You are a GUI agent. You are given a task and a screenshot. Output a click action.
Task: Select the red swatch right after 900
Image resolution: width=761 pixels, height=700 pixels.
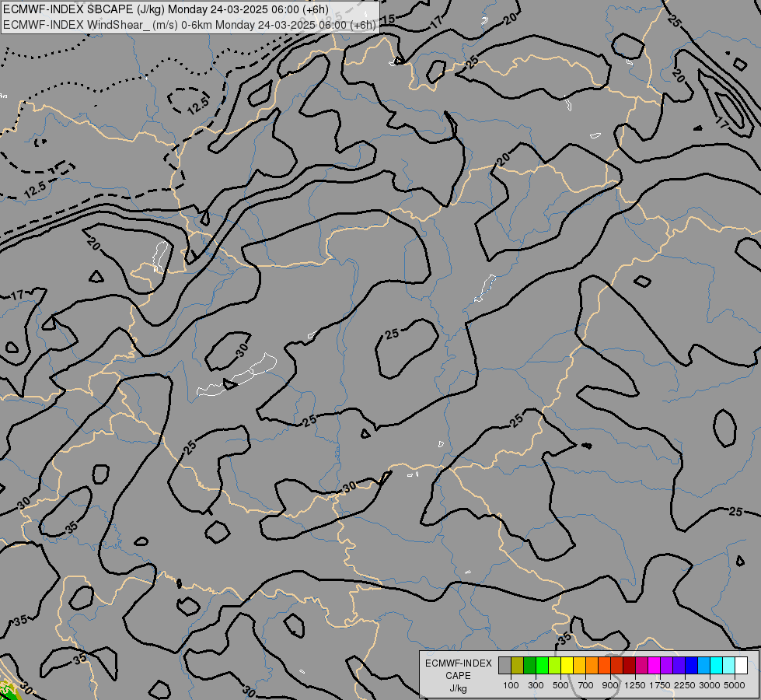[617, 666]
